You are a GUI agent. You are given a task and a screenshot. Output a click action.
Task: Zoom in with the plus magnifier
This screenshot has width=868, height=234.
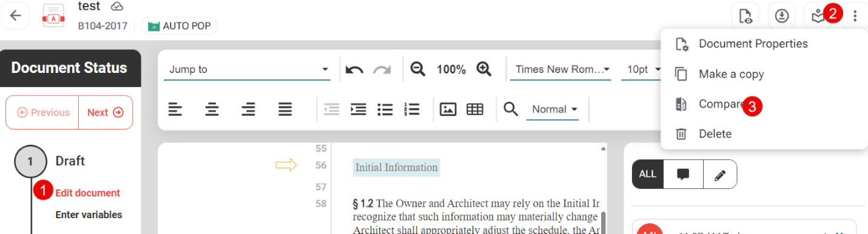[x=483, y=69]
